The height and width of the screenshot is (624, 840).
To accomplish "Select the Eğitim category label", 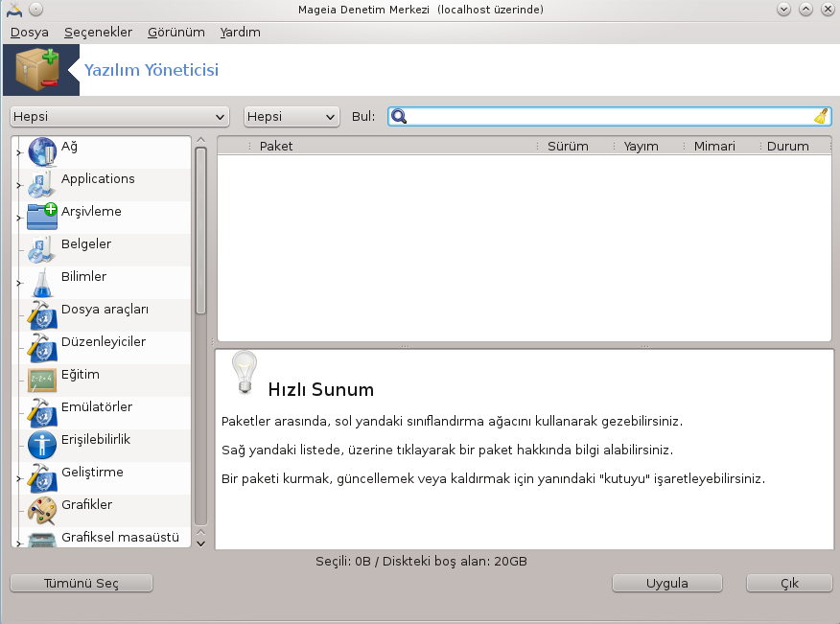I will (x=81, y=375).
